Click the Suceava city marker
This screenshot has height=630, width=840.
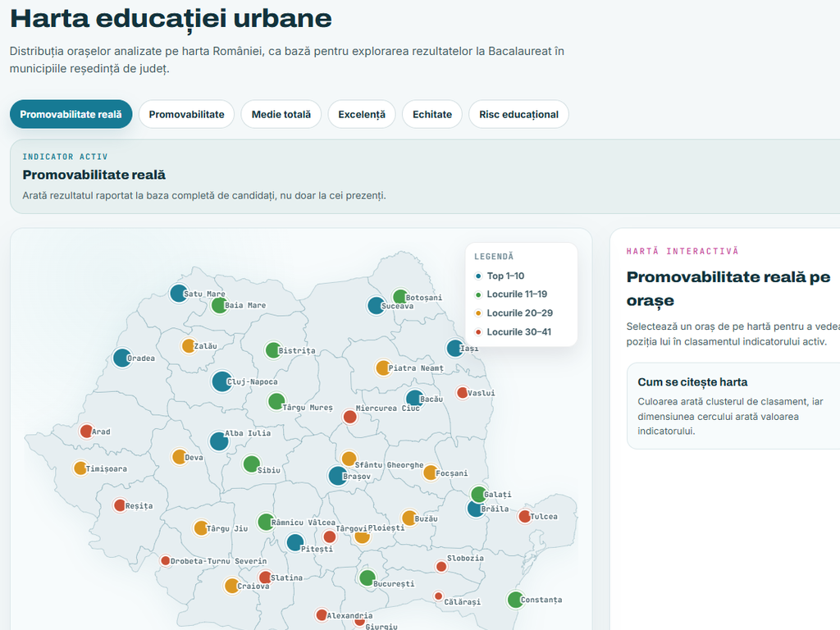point(376,305)
